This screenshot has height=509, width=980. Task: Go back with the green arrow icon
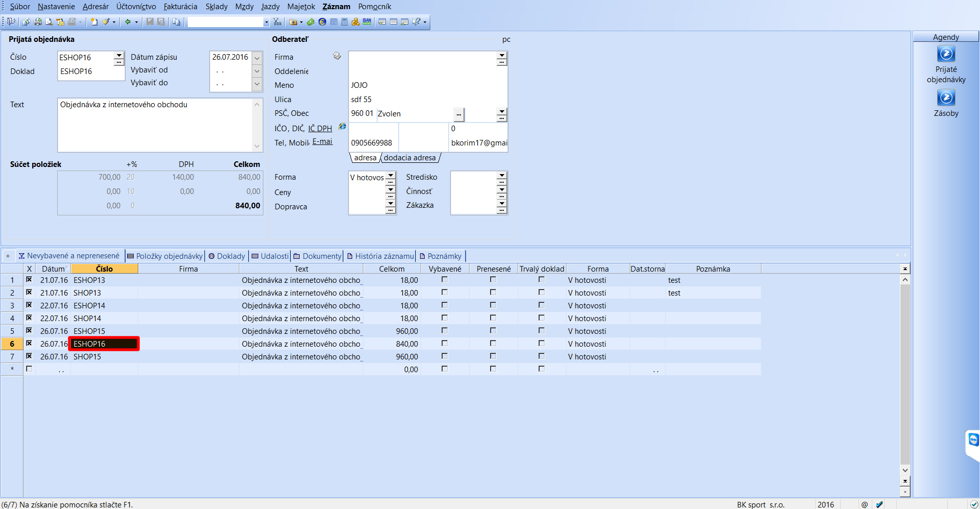(x=128, y=22)
